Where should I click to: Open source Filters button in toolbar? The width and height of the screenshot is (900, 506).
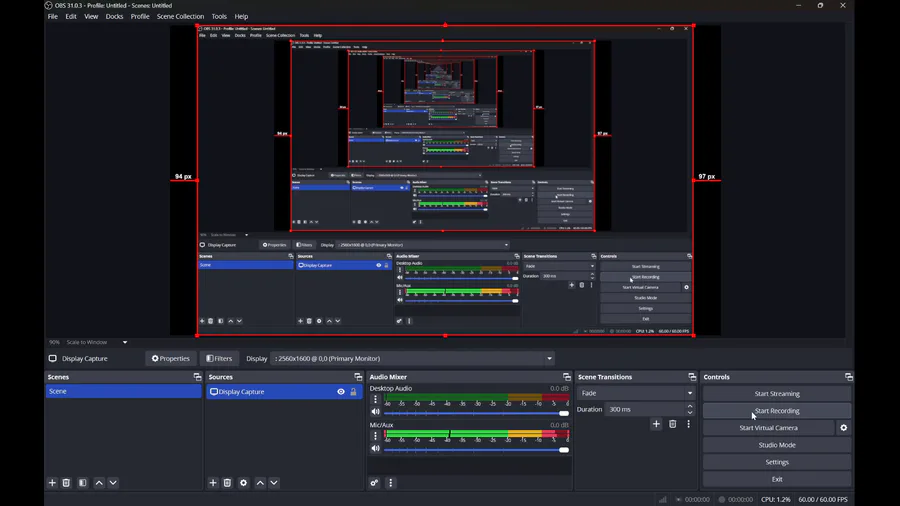[x=219, y=359]
